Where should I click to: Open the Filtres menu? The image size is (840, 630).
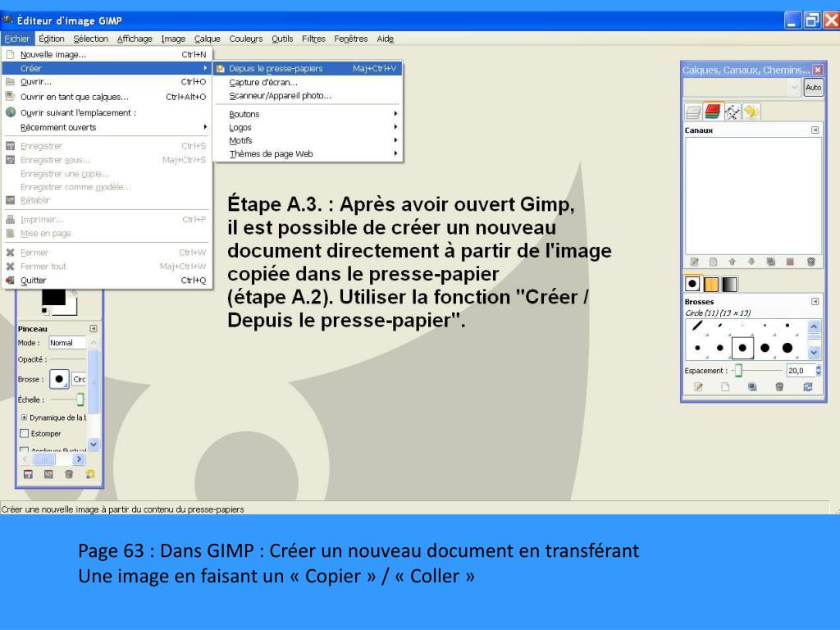(313, 39)
